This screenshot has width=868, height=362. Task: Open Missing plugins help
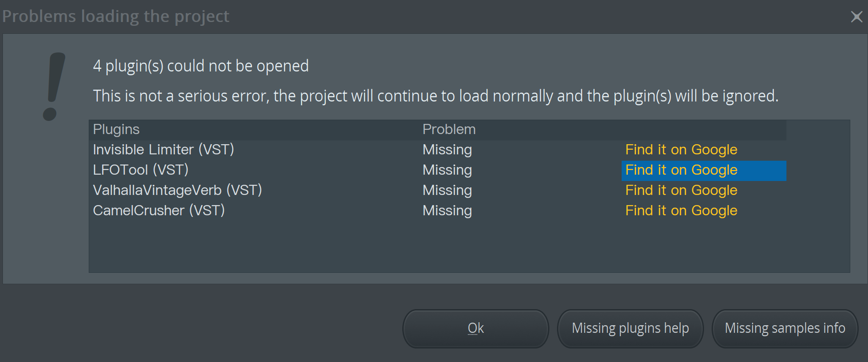tap(630, 329)
